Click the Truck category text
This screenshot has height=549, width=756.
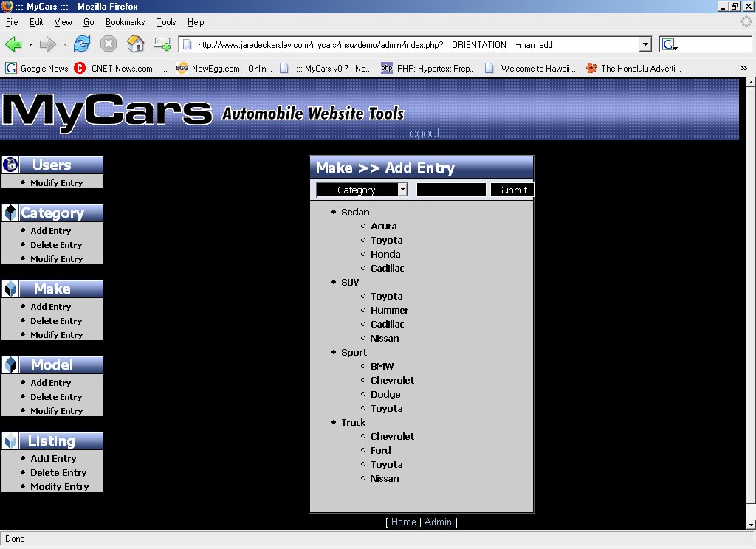coord(354,423)
